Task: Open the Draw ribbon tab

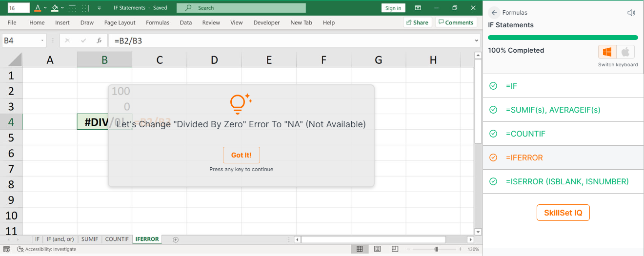Action: 87,22
